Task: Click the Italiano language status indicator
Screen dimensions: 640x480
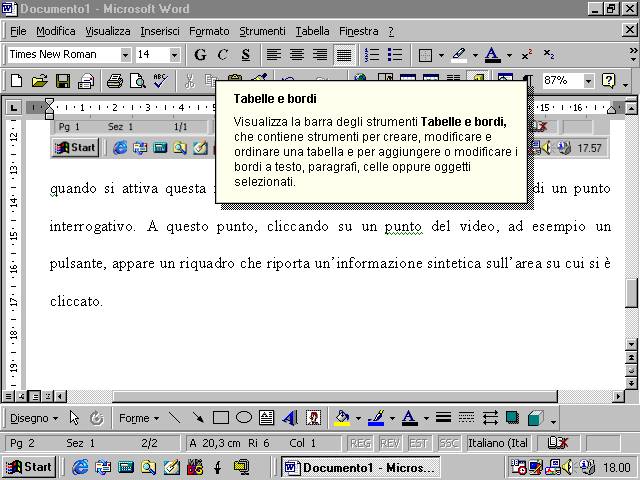Action: pyautogui.click(x=498, y=443)
